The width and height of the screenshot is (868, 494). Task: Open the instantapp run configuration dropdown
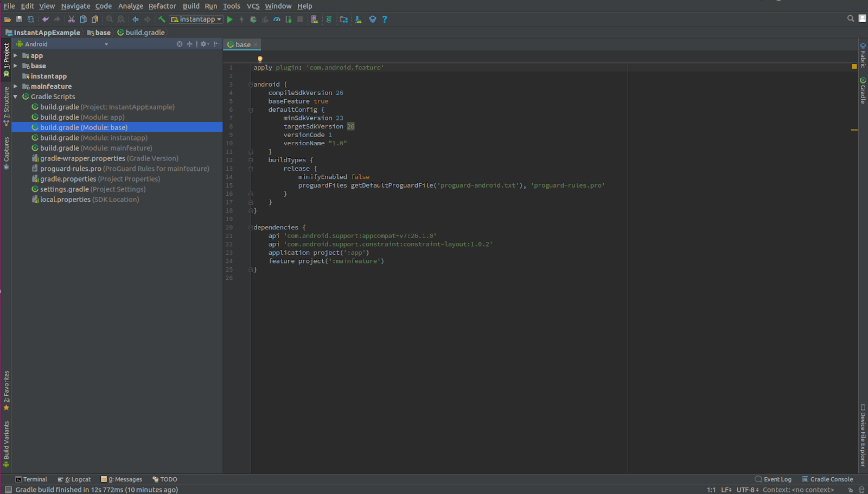pyautogui.click(x=196, y=20)
